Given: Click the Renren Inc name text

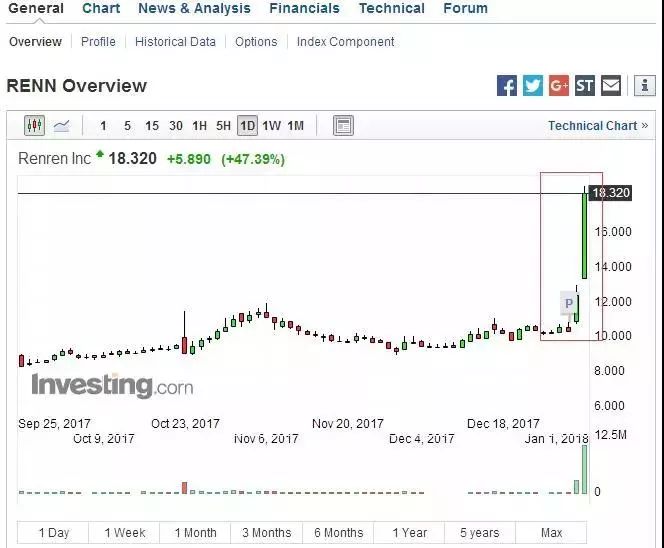Looking at the screenshot, I should click(55, 159).
